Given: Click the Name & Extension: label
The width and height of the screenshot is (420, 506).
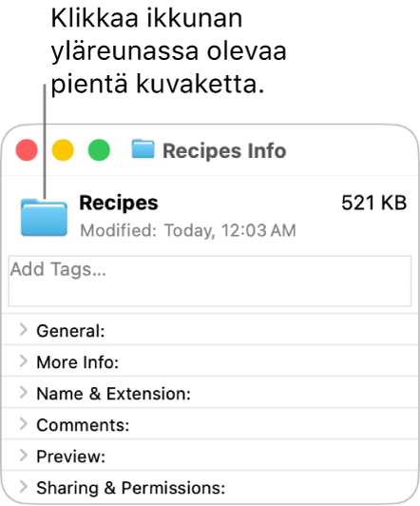Looking at the screenshot, I should tap(113, 394).
